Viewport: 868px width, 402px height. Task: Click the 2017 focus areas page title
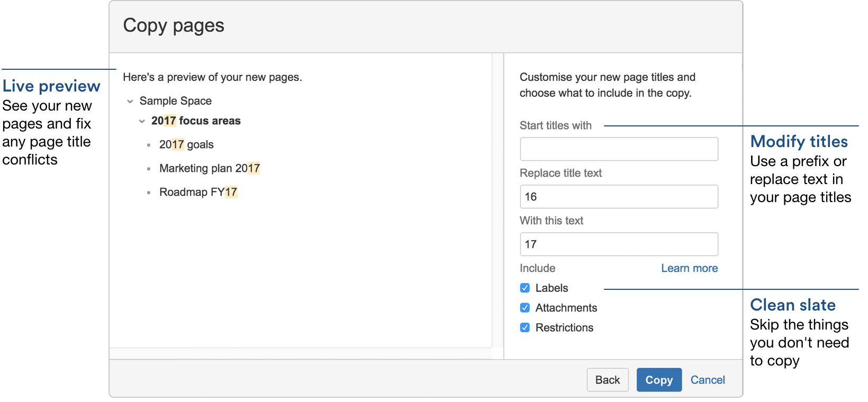[x=196, y=121]
